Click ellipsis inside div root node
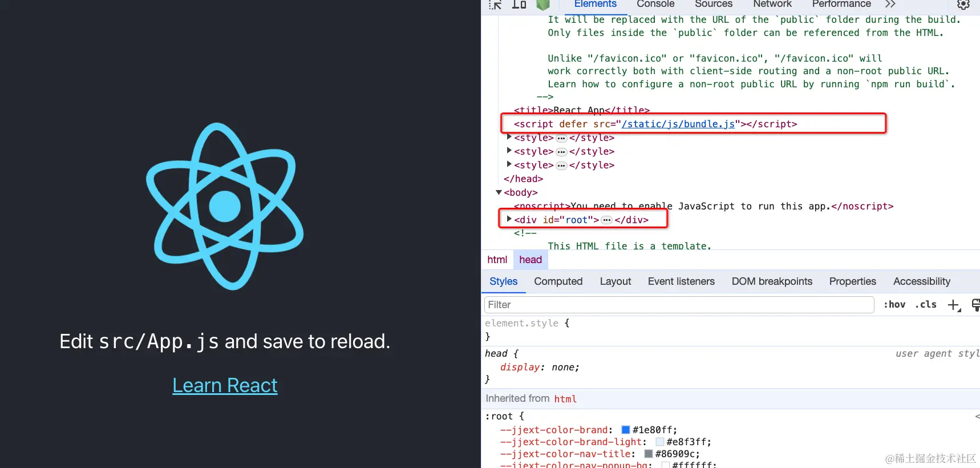 (x=607, y=220)
